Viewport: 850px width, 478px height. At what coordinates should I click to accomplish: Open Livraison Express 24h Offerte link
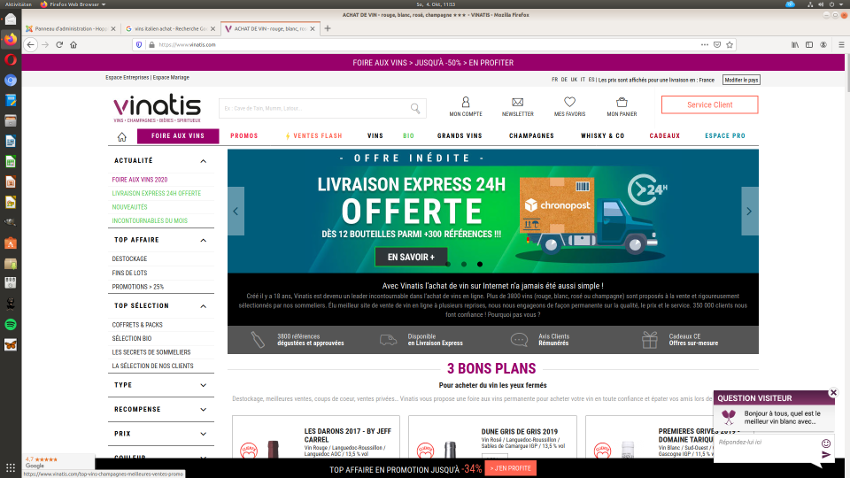pyautogui.click(x=156, y=193)
